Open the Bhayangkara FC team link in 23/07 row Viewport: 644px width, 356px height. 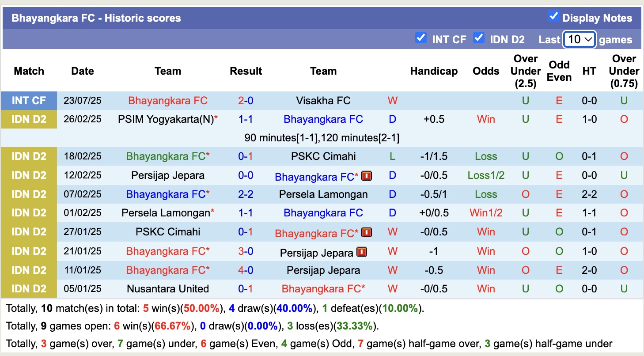168,100
